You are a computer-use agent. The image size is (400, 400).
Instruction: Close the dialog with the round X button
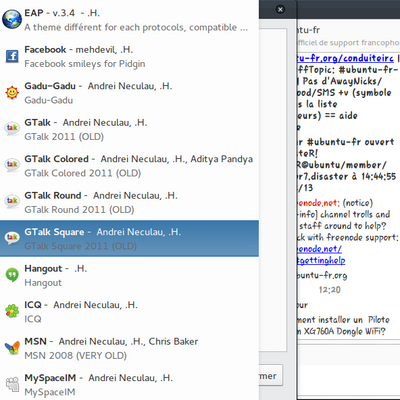click(x=280, y=9)
